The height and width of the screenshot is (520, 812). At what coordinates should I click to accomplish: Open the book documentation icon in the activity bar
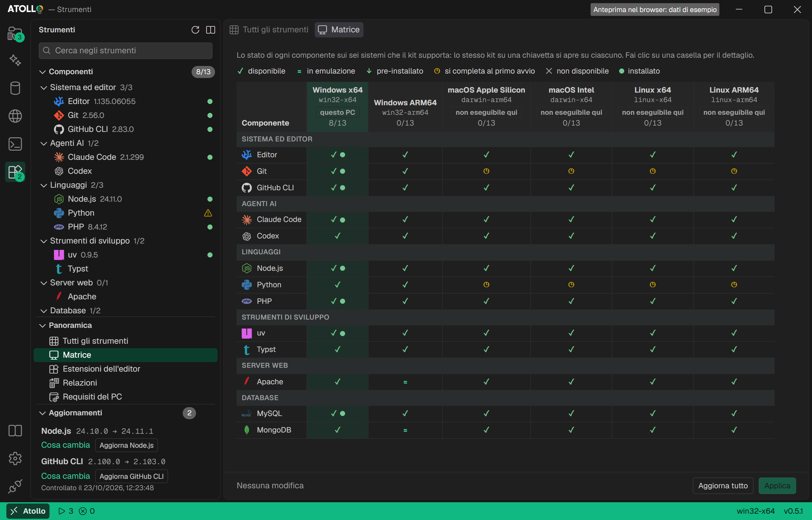point(15,431)
